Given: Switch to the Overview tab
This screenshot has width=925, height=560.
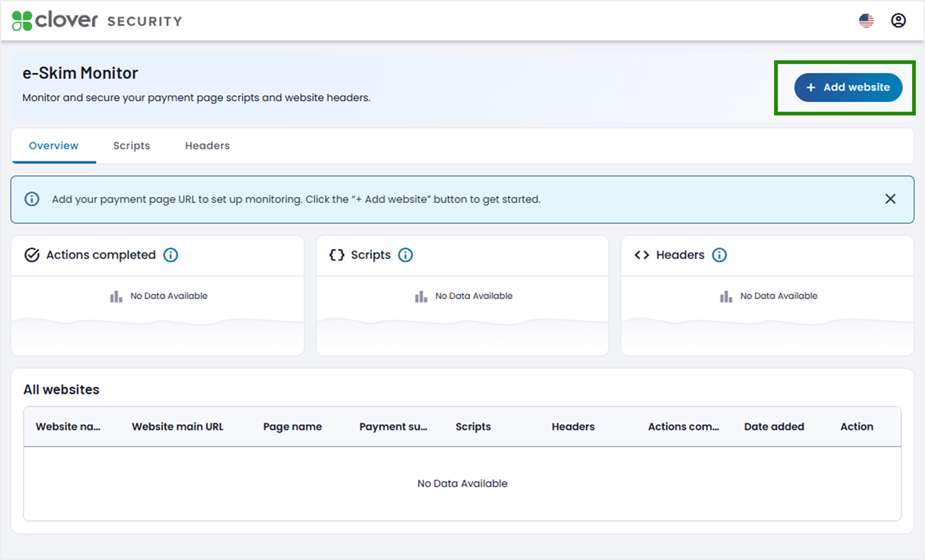Looking at the screenshot, I should 54,146.
